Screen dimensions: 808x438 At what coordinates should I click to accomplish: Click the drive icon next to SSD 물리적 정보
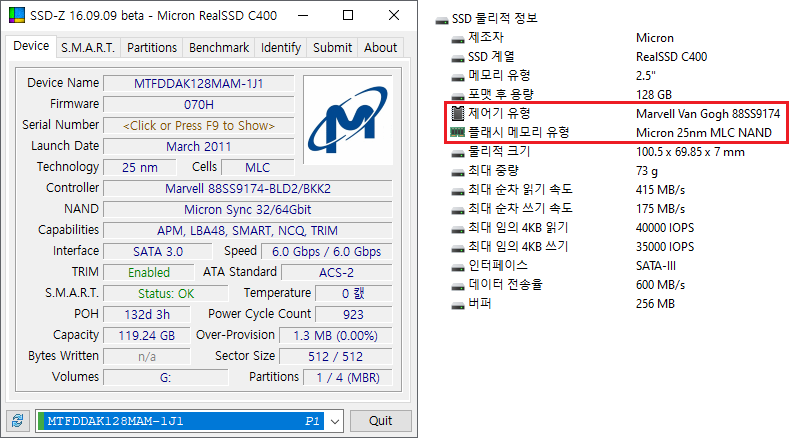pos(442,20)
